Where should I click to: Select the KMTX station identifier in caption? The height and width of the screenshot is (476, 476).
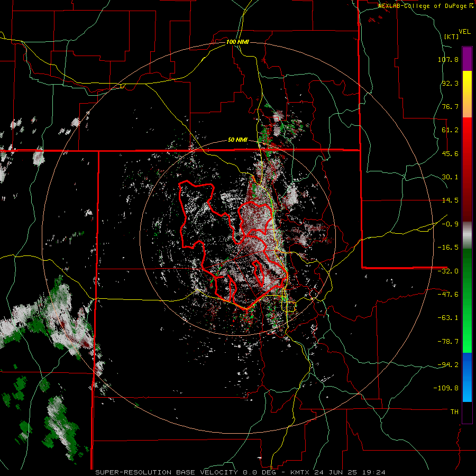[300, 472]
